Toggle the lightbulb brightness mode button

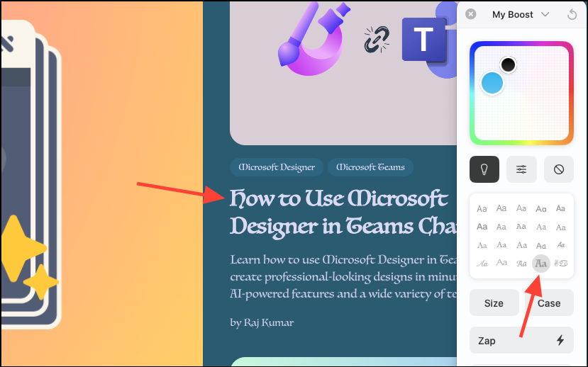484,169
